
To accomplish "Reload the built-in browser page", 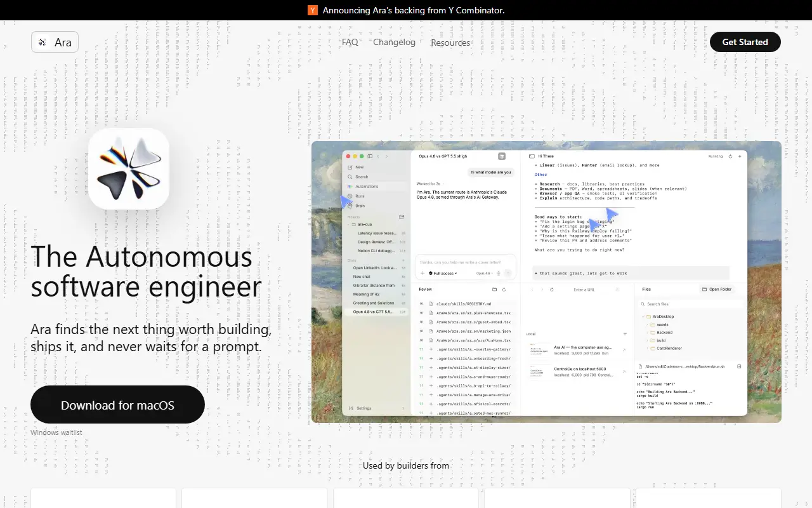I will coord(552,290).
